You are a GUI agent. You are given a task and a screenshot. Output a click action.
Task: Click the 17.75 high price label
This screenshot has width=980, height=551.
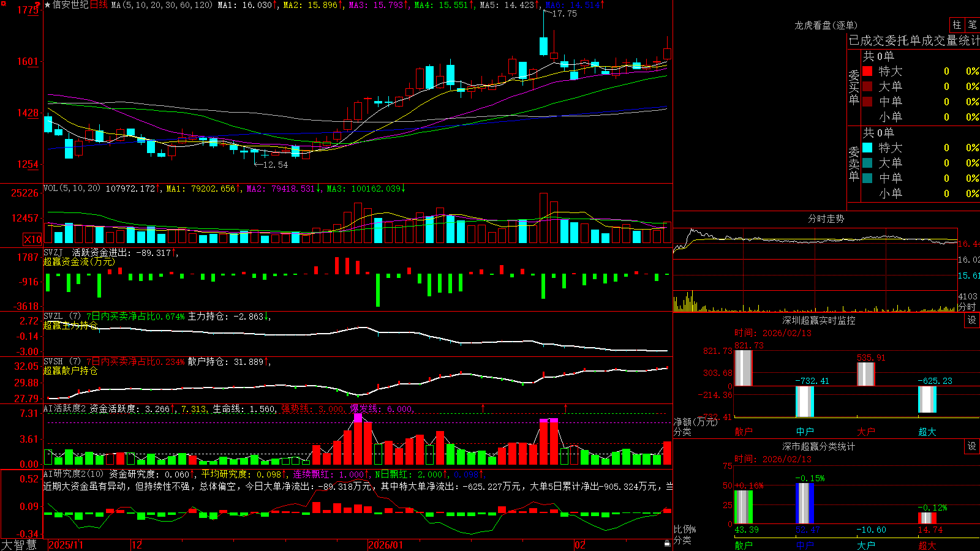pos(565,13)
